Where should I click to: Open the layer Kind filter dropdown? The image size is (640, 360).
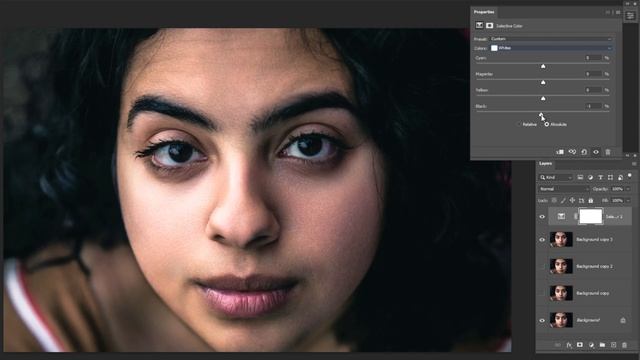pos(556,177)
